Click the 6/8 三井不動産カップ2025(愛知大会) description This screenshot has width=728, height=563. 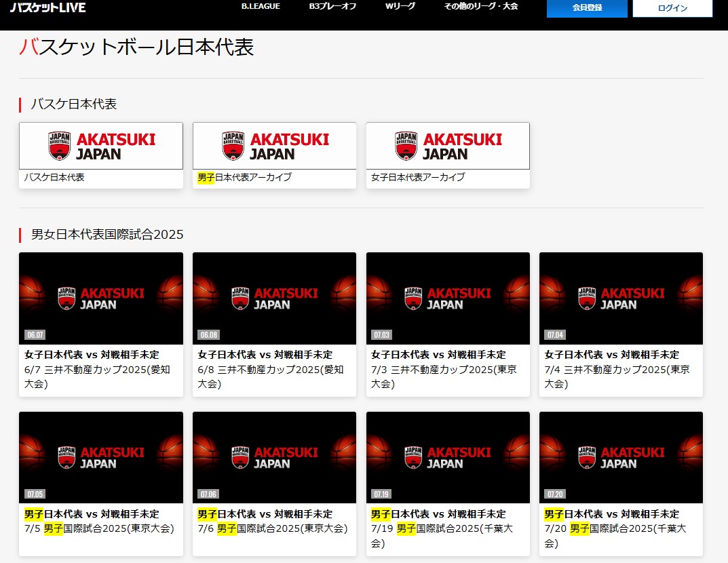pos(271,376)
